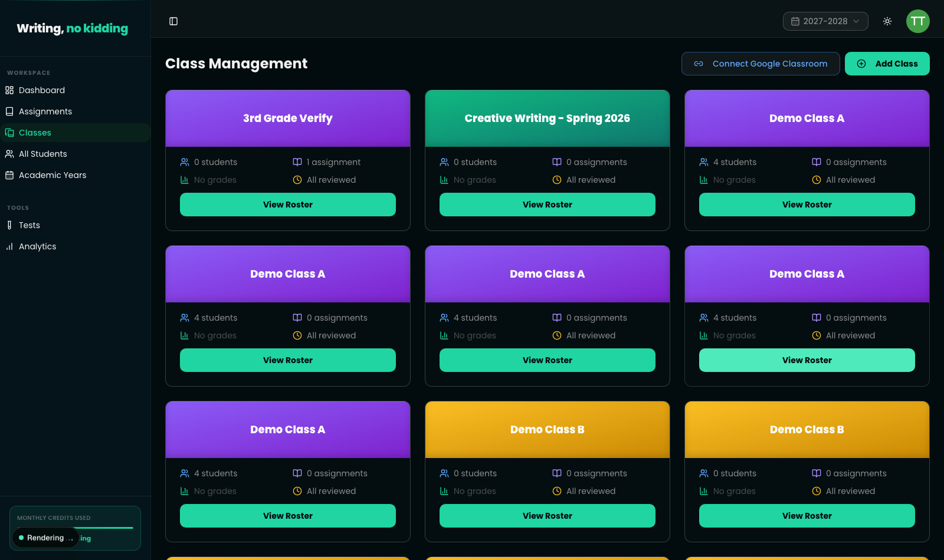
Task: Click clock icon on Creative Writing card
Action: 557,180
